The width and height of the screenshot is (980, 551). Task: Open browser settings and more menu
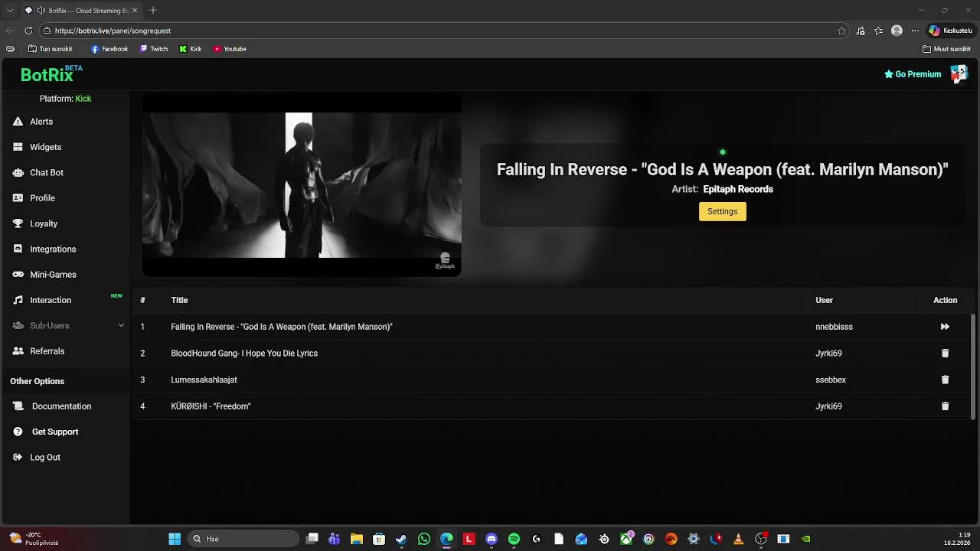pos(914,31)
